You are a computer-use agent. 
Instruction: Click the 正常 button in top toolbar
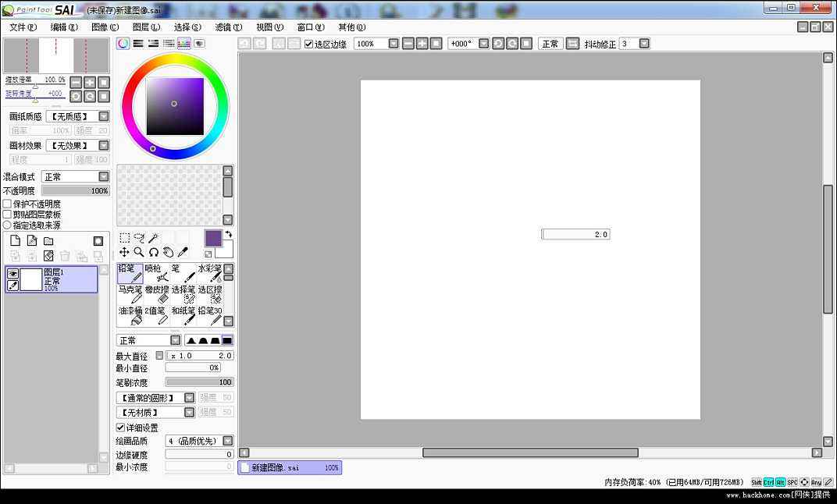pyautogui.click(x=550, y=44)
